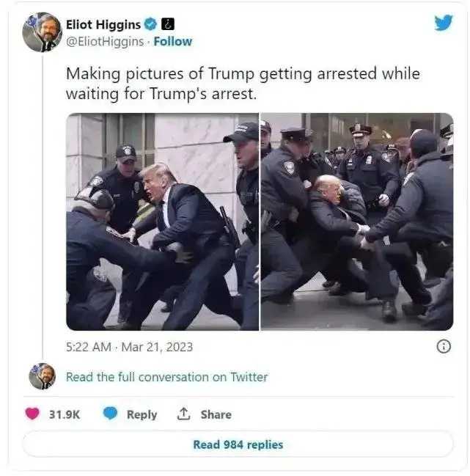Viewport: 470px width, 476px height.
Task: Click the 31.9K likes count
Action: [x=65, y=414]
